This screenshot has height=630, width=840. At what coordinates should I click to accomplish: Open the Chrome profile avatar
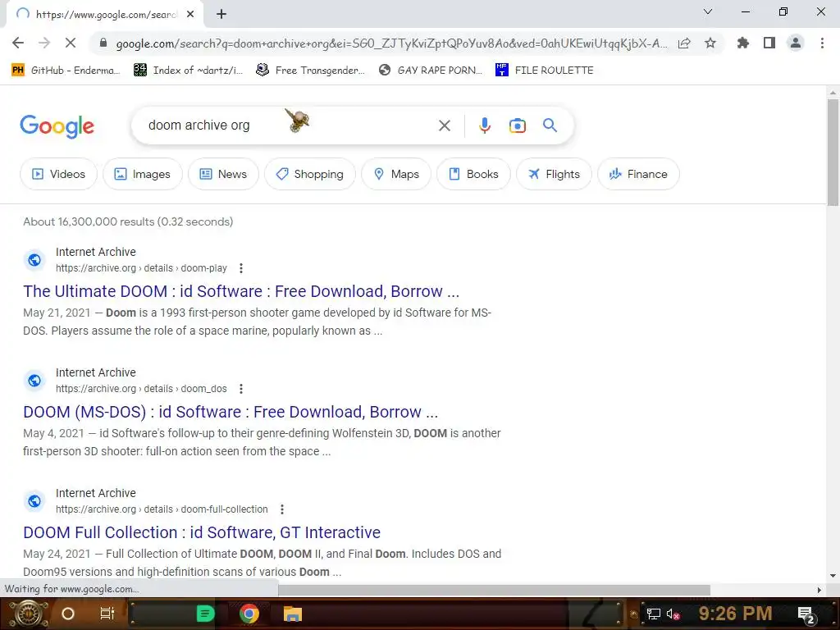tap(796, 43)
